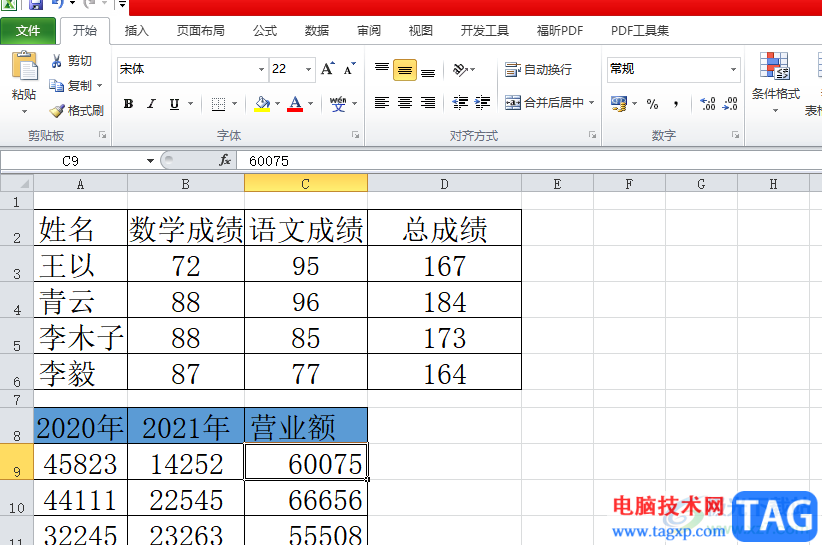Screen dimensions: 822x545
Task: Select cell with 总成绩 header
Action: [445, 227]
